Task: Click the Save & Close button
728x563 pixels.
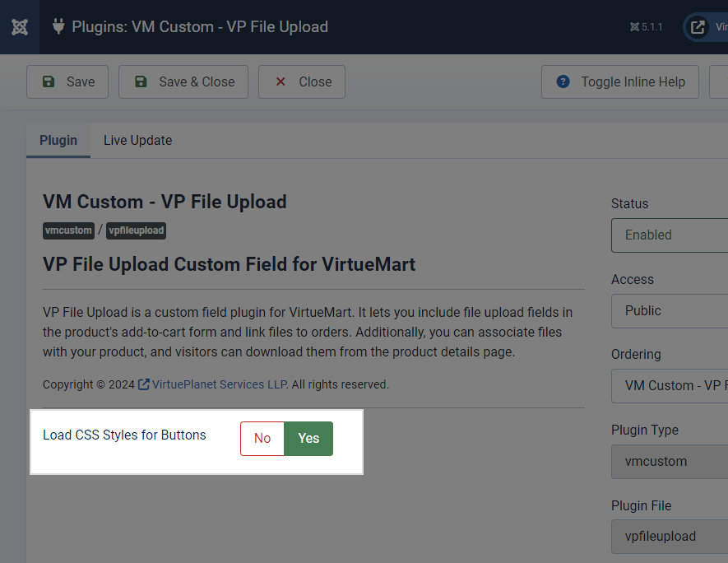Action: click(183, 81)
